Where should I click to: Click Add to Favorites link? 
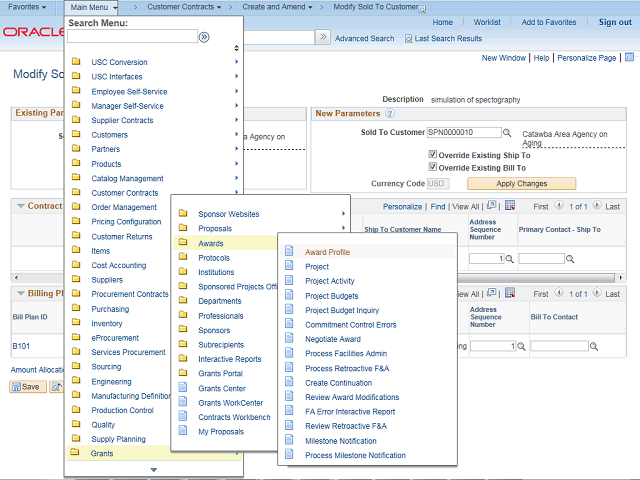click(x=549, y=22)
